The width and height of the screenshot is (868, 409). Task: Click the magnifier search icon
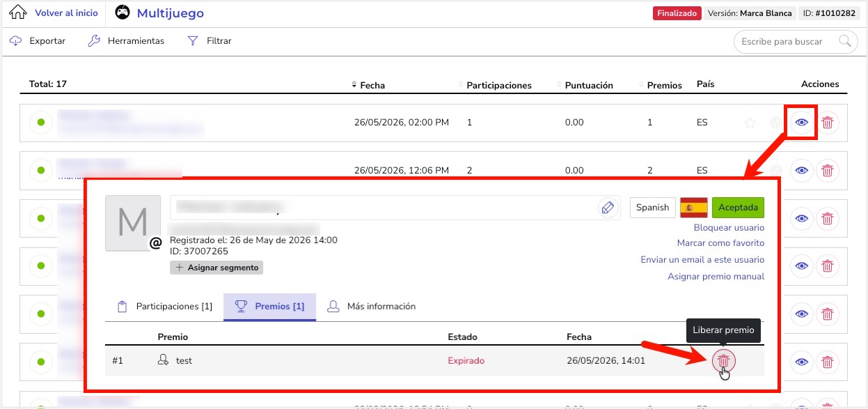pos(845,40)
